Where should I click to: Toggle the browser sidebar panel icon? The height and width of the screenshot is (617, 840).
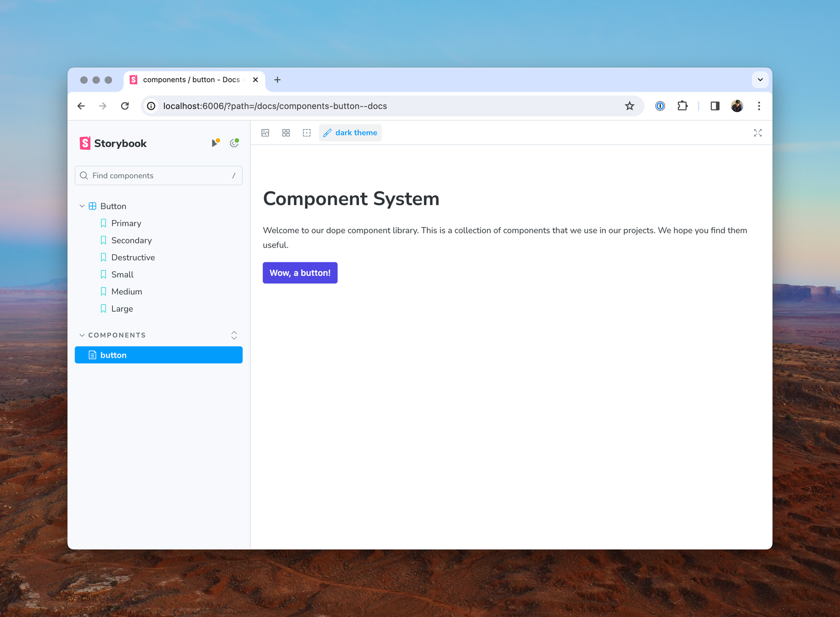pyautogui.click(x=715, y=105)
